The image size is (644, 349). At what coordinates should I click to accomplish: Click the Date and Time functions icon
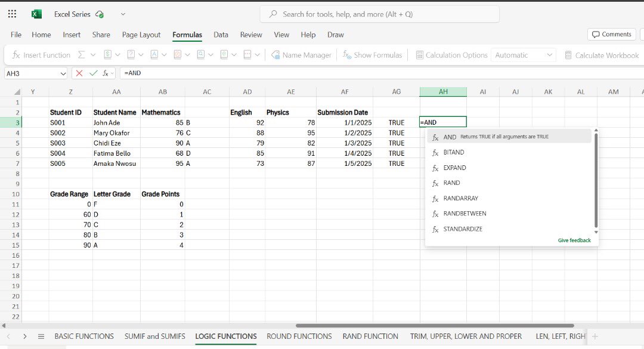point(179,55)
